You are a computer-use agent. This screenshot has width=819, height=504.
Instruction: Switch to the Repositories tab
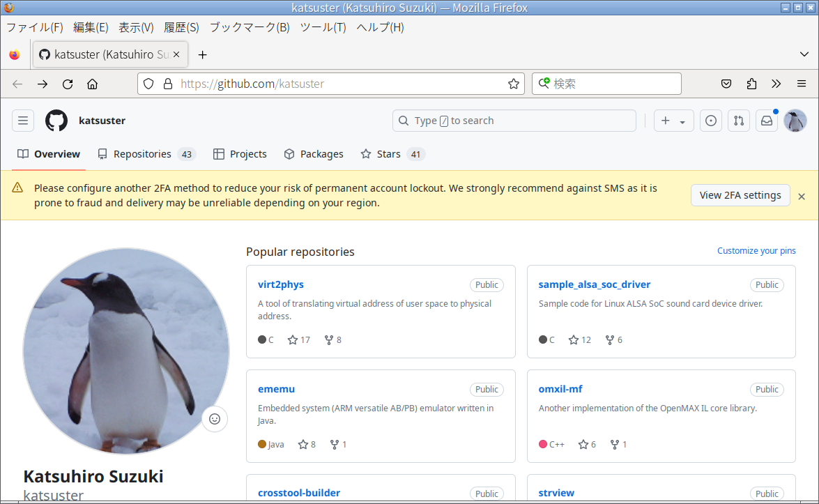(x=147, y=154)
